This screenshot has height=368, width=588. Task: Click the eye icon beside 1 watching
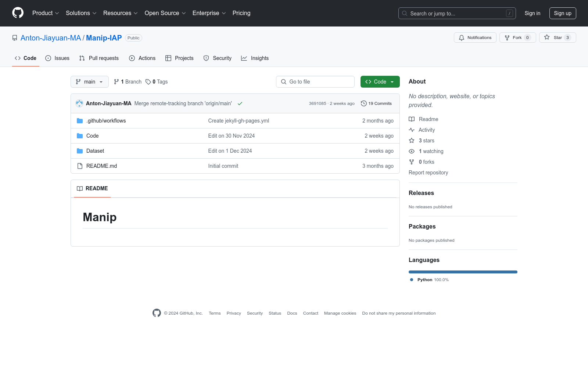point(412,151)
